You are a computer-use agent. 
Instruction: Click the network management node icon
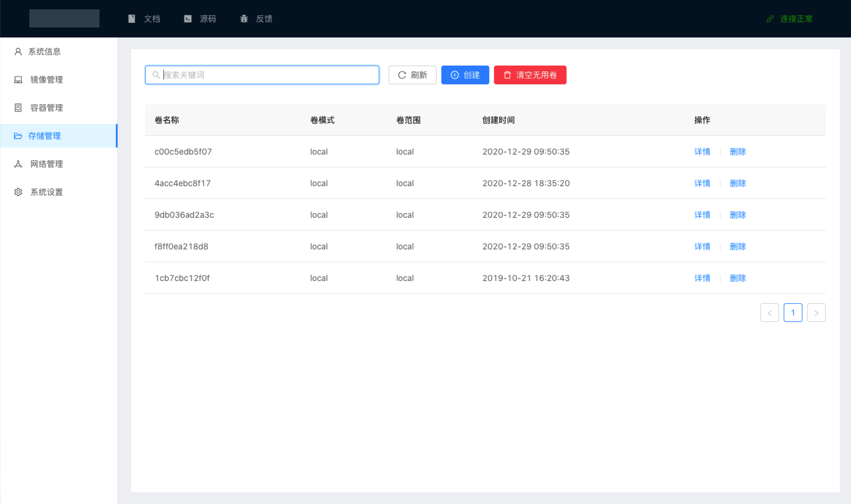18,164
